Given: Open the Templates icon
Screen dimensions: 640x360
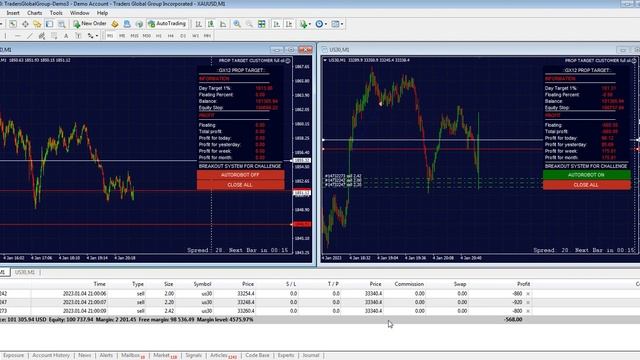Looking at the screenshot, I should (335, 24).
